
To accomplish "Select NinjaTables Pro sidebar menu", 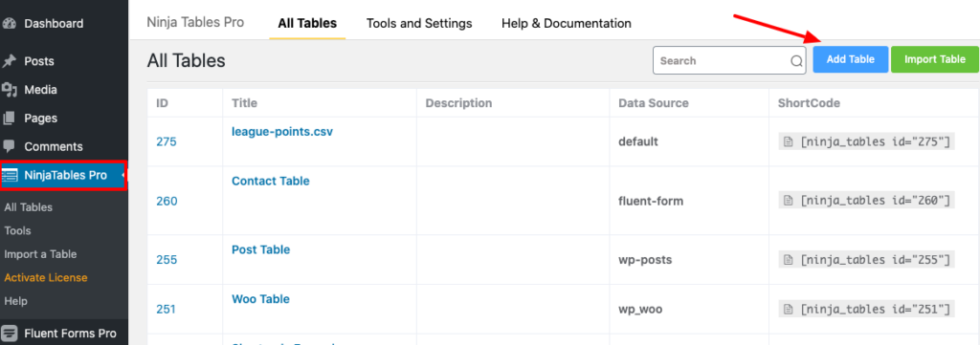I will pos(64,175).
